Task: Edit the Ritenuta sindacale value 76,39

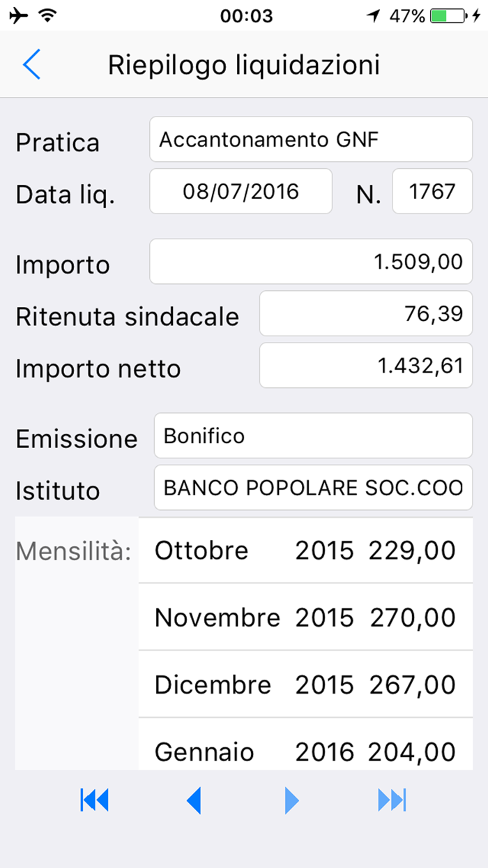Action: (365, 313)
